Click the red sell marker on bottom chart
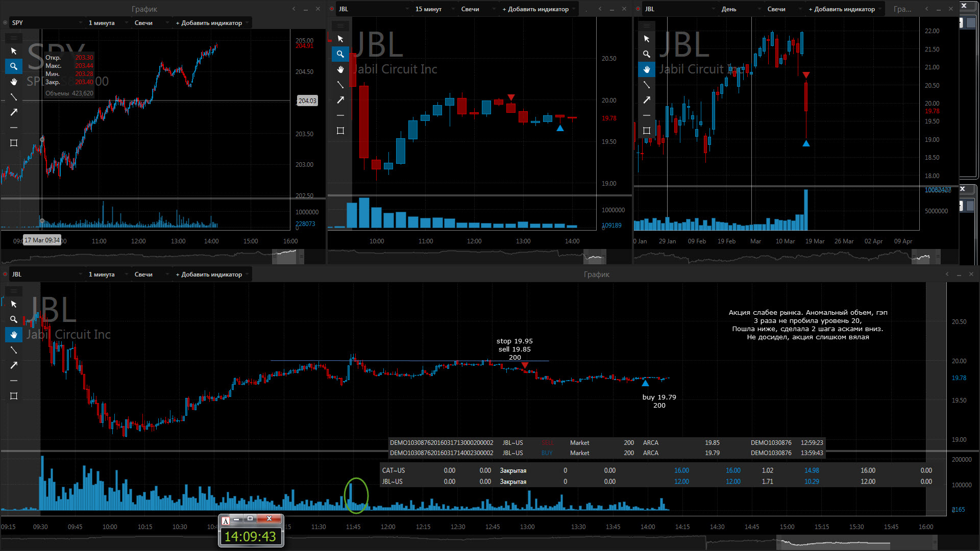The image size is (980, 551). coord(525,365)
